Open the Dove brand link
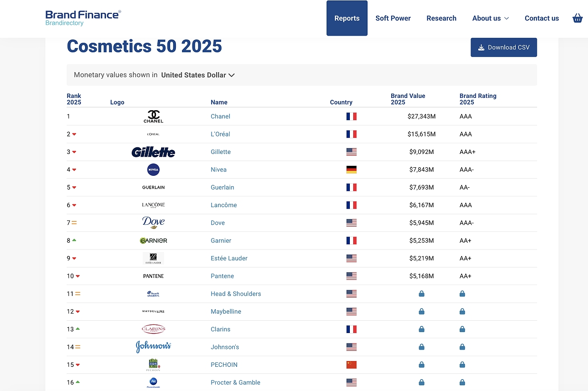The image size is (588, 391). click(218, 223)
